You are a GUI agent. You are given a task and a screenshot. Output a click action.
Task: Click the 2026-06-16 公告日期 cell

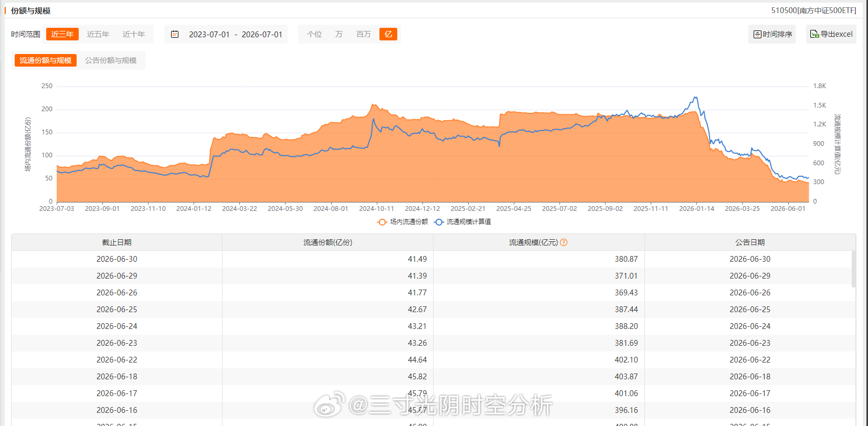[x=750, y=410]
